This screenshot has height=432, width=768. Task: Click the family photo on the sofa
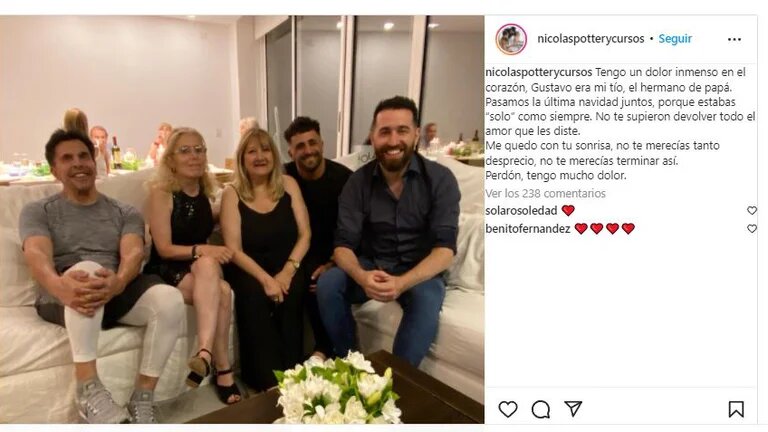(x=242, y=219)
